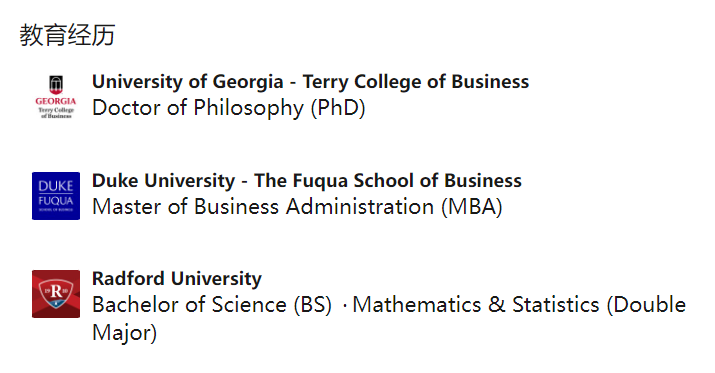715x373 pixels.
Task: Click the arch emblem atop the Georgia logo
Action: tap(56, 85)
